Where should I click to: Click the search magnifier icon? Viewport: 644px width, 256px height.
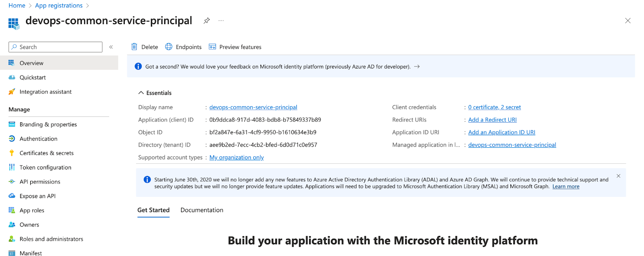14,47
